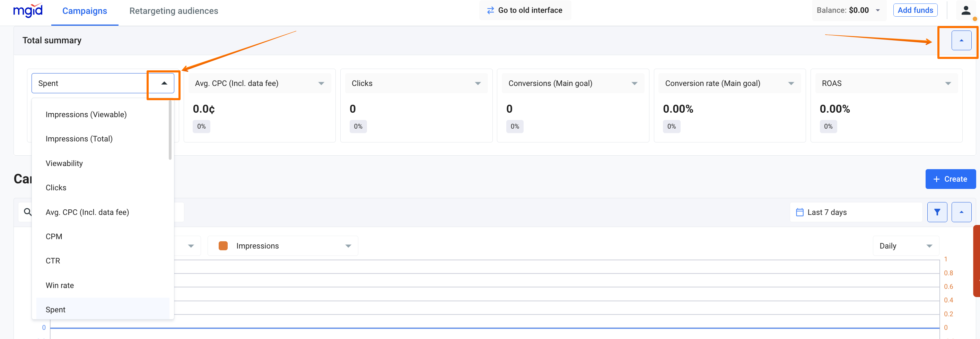Click the funnel filter icon button

(x=937, y=212)
